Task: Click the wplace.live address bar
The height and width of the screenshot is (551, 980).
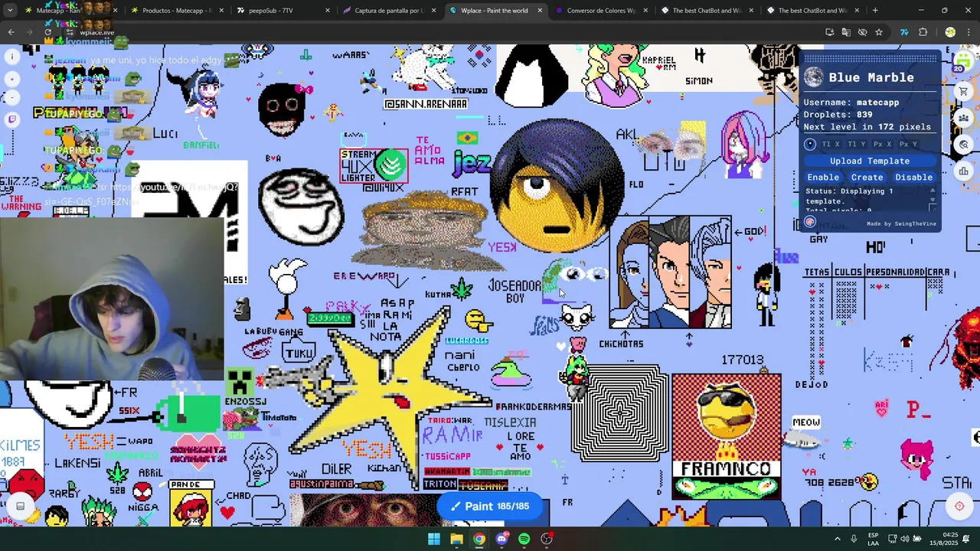Action: (x=444, y=32)
